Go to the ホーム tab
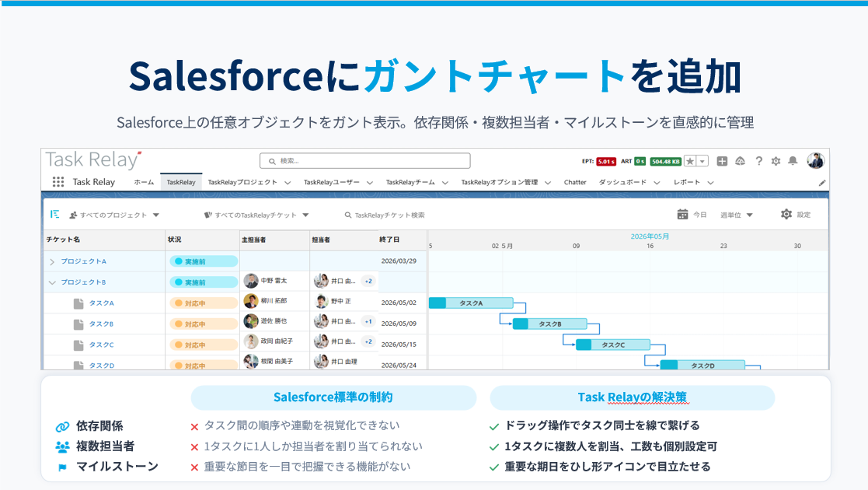The image size is (868, 490). tap(144, 182)
